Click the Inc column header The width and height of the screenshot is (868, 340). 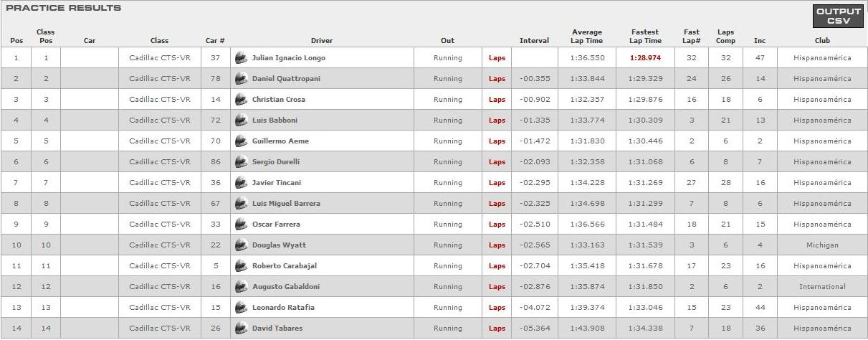click(760, 41)
